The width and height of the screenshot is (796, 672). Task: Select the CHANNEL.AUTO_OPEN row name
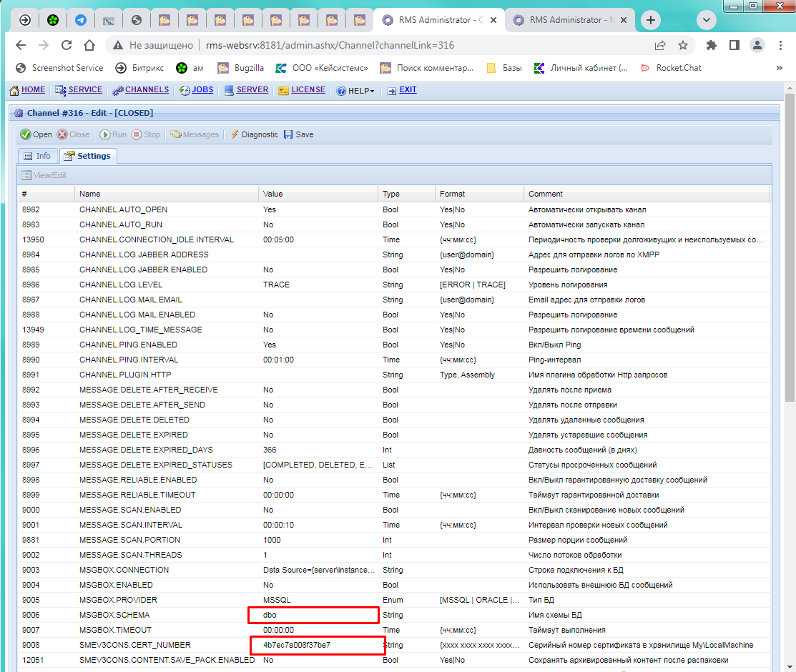(x=123, y=209)
